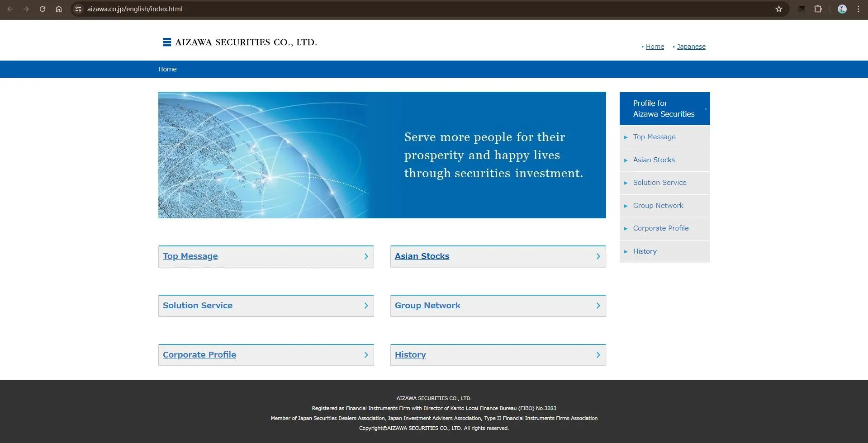Viewport: 868px width, 443px height.
Task: Click arrow beside sidebar Group Network
Action: click(626, 206)
